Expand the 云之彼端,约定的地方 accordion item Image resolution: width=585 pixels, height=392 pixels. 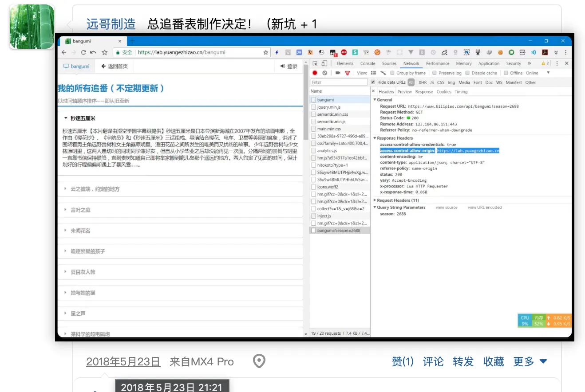point(95,189)
